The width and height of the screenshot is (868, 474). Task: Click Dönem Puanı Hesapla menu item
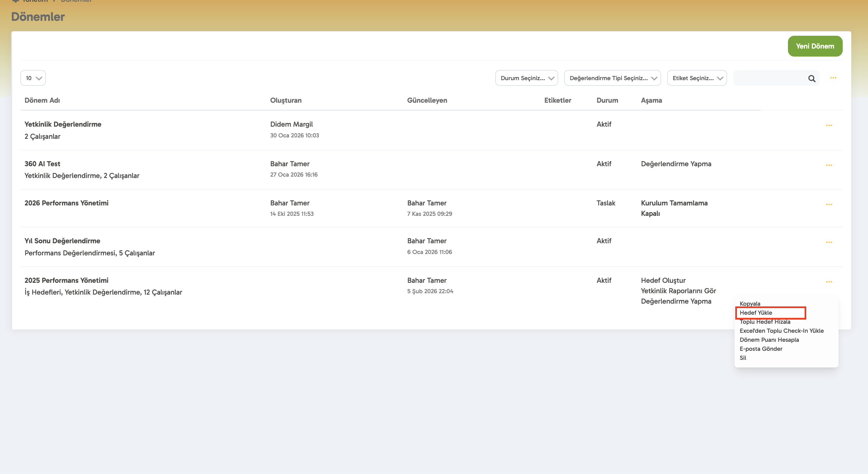tap(769, 340)
